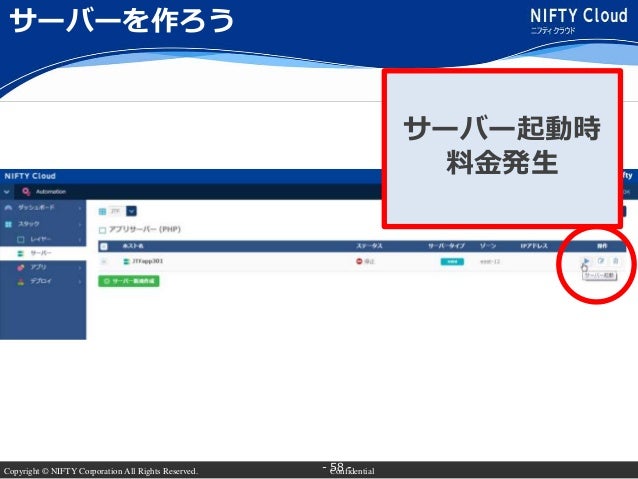Screen dimensions: 638x479
Task: Click the stack grid icon in the sidebar
Action: click(8, 224)
